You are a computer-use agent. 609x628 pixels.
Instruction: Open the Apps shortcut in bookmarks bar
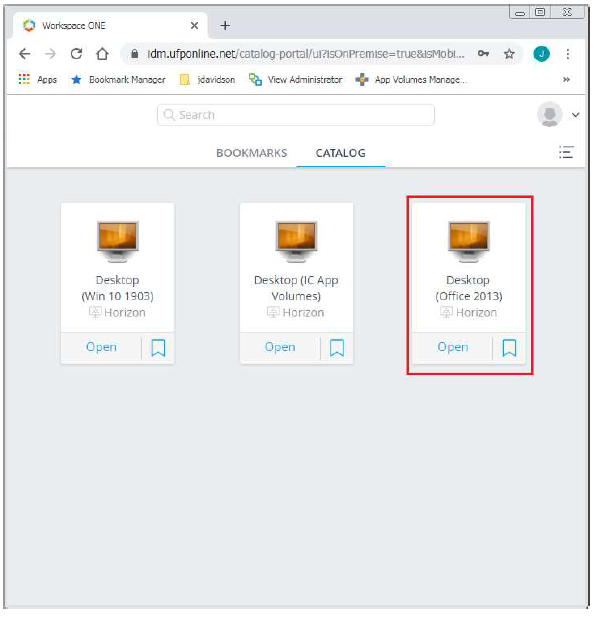[x=38, y=80]
